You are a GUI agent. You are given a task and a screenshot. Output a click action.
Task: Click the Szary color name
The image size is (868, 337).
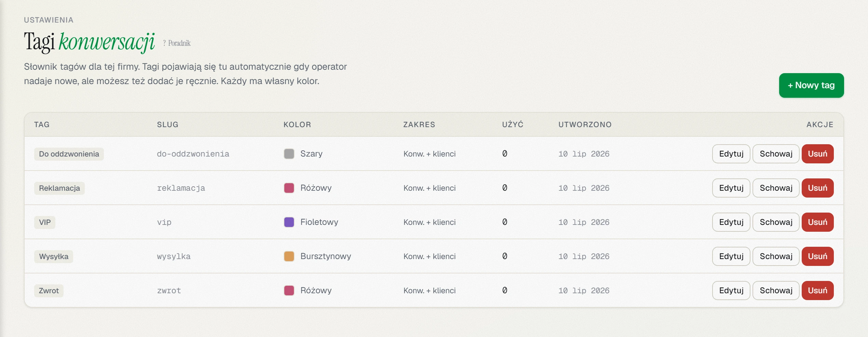[x=311, y=154]
